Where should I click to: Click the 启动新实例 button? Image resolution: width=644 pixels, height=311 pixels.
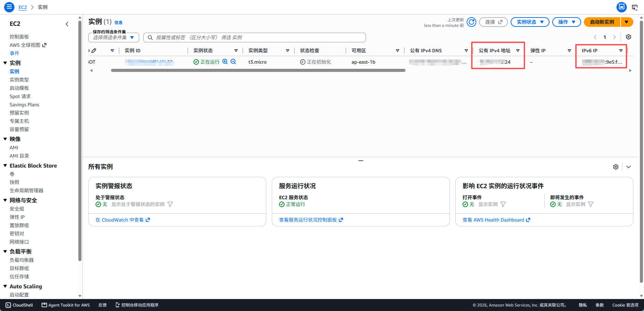pyautogui.click(x=602, y=22)
